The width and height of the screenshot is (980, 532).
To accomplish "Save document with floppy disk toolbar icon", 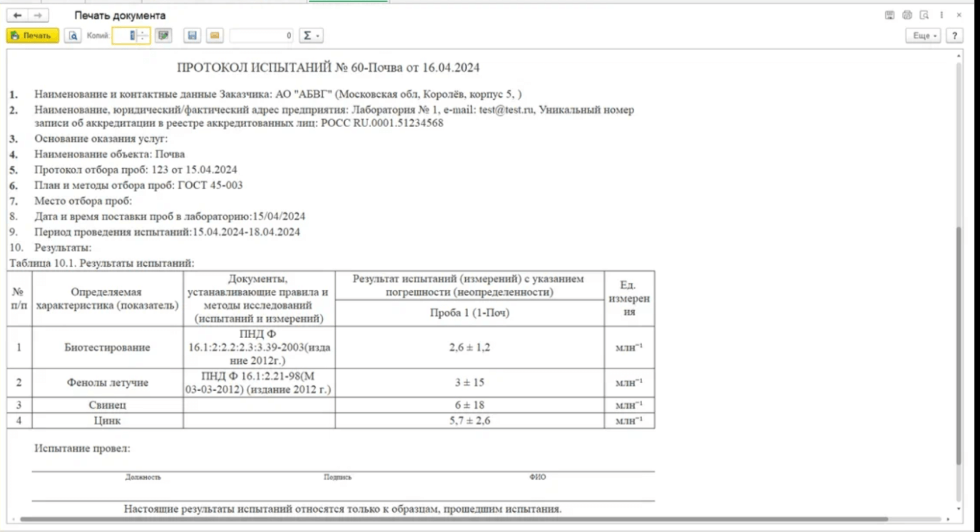I will 191,36.
